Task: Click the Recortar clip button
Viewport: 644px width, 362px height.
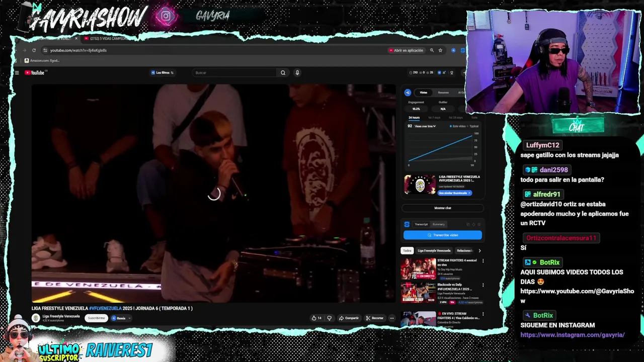Action: click(374, 318)
